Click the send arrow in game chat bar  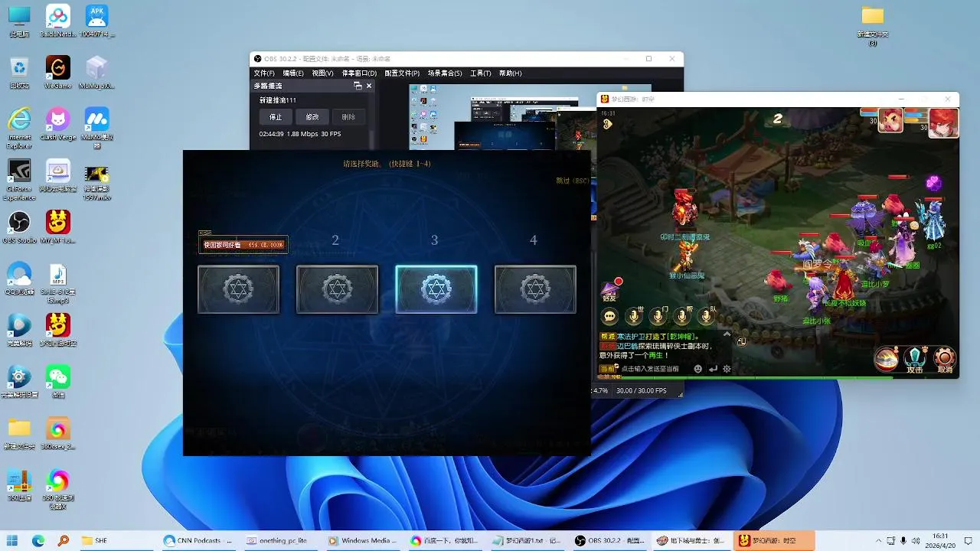pos(713,369)
